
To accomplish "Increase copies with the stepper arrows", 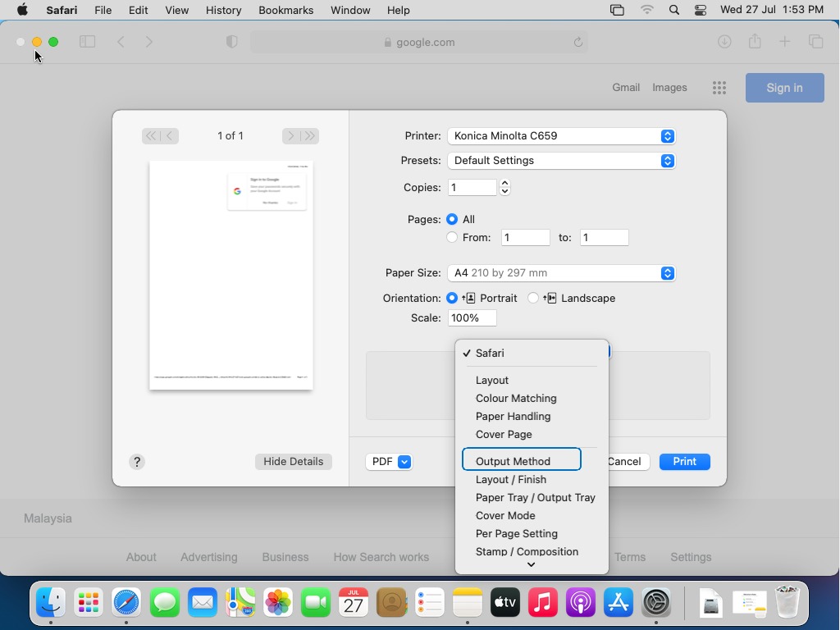I will tap(504, 183).
